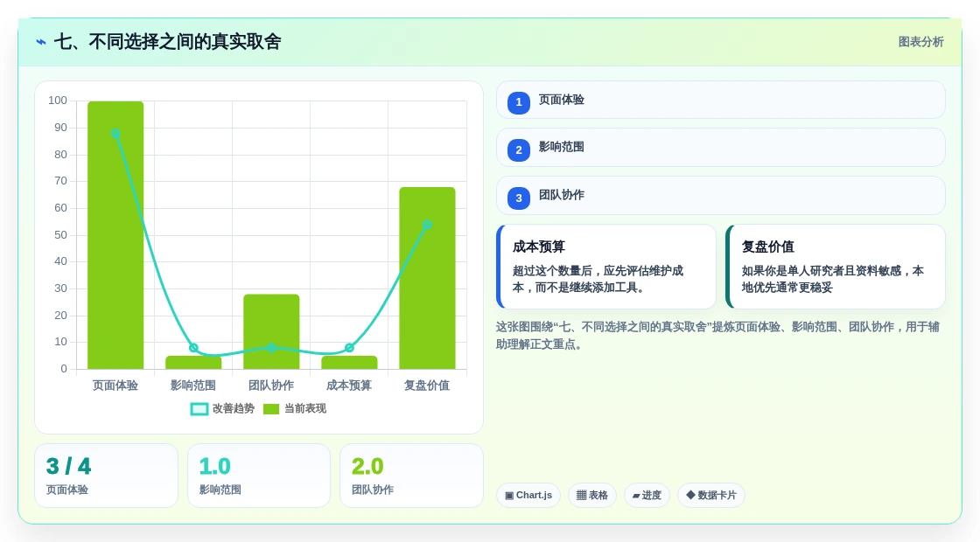
Task: Click trend line point above 团队协作
Action: [271, 348]
